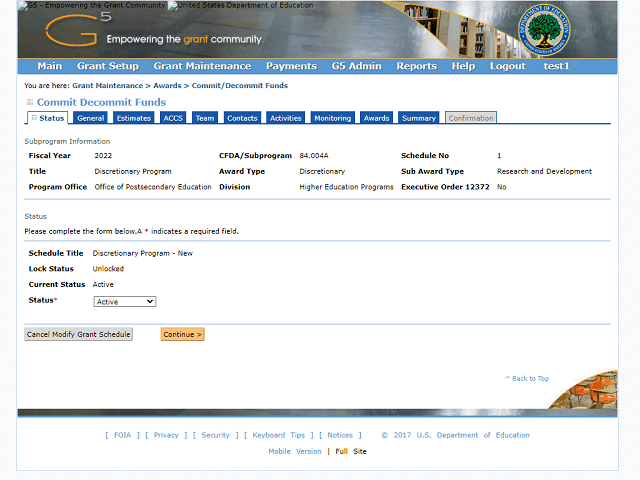The width and height of the screenshot is (640, 480).
Task: Click Full Site text in footer
Action: [351, 451]
